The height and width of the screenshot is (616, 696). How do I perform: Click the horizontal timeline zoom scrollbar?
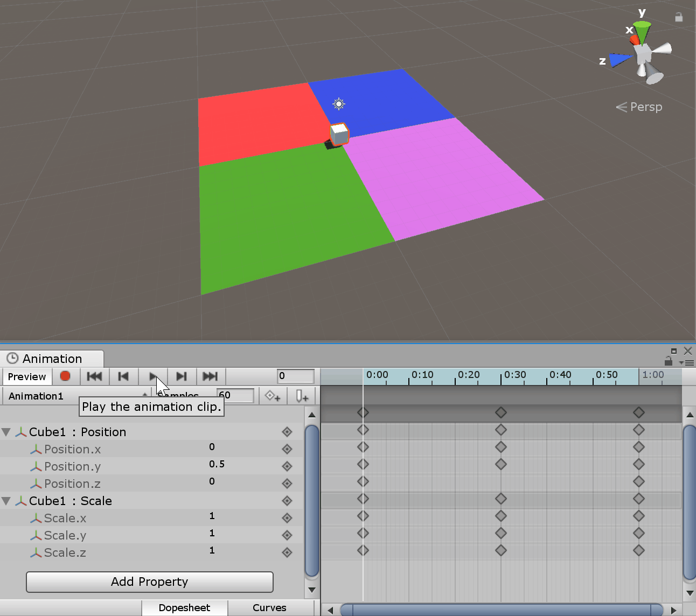point(501,610)
